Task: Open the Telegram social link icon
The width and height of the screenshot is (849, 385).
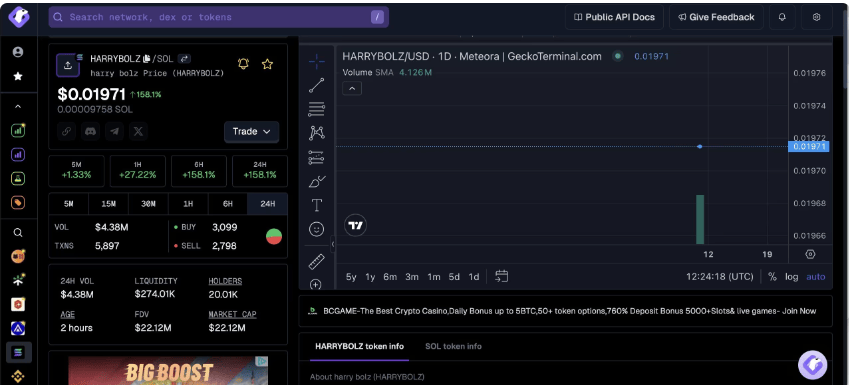Action: point(114,131)
